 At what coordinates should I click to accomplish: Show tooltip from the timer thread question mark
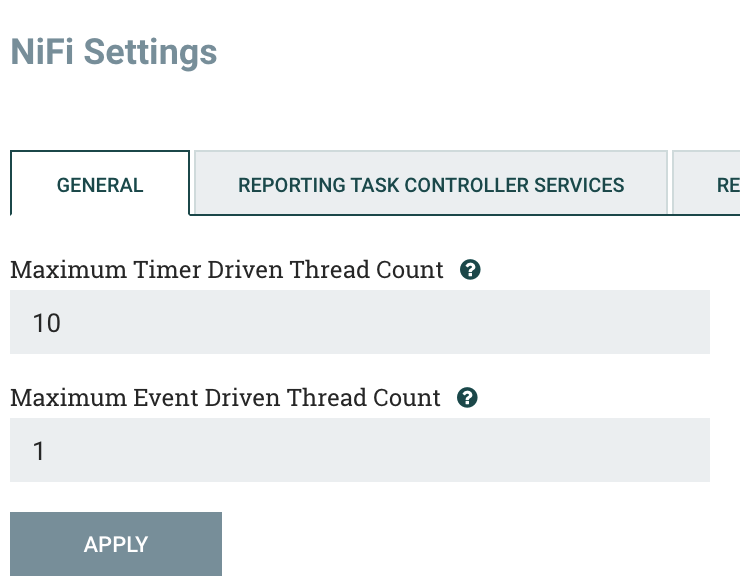click(470, 270)
